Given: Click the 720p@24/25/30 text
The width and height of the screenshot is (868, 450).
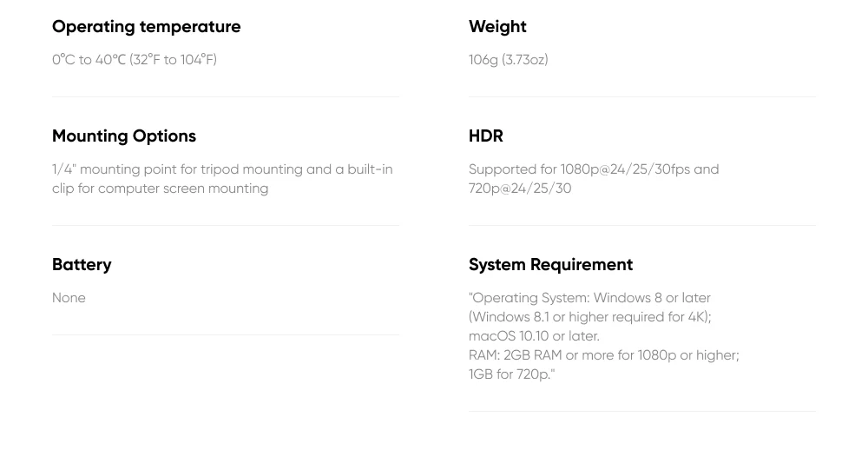Looking at the screenshot, I should pyautogui.click(x=520, y=189).
